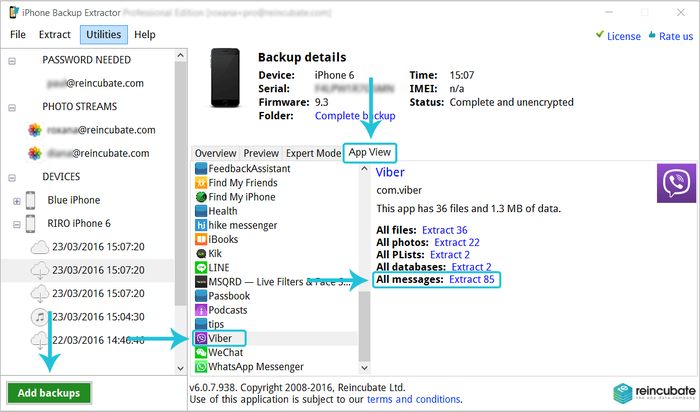Click the backup list scroll up arrow
Viewport: 700px width, 412px height.
point(180,55)
